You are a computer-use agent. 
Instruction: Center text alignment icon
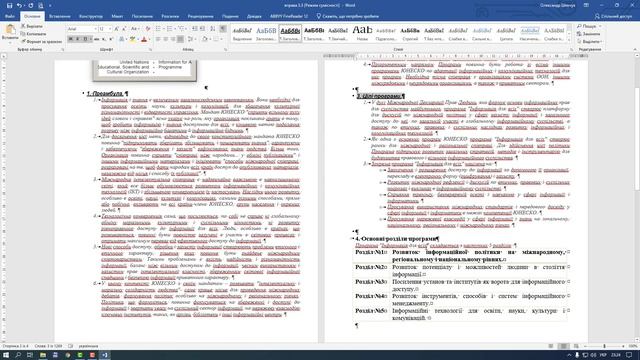[165, 39]
